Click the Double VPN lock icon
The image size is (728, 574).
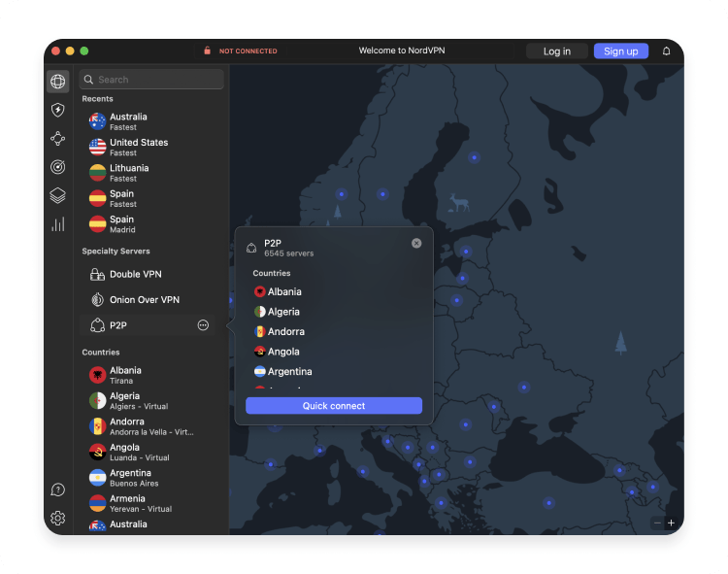[x=97, y=275]
